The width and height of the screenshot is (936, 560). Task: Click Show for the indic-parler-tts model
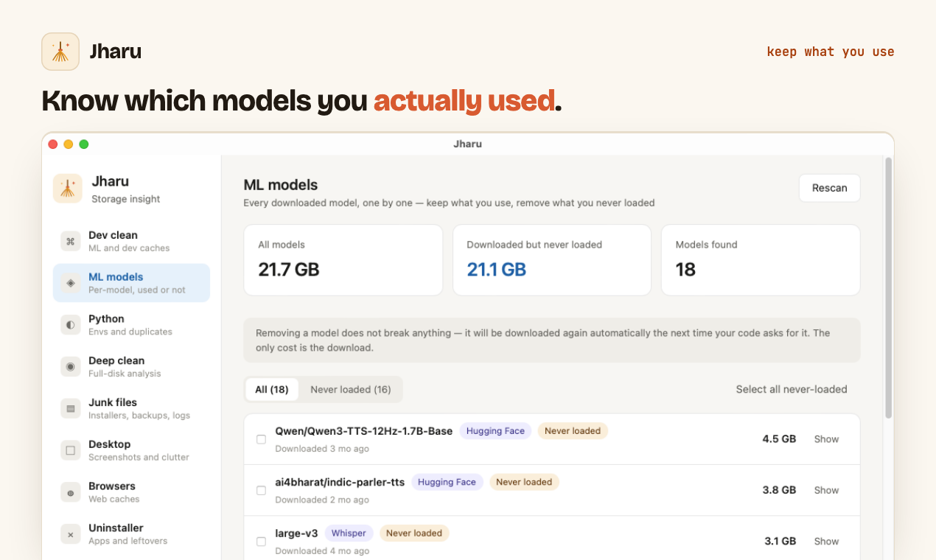(x=826, y=490)
